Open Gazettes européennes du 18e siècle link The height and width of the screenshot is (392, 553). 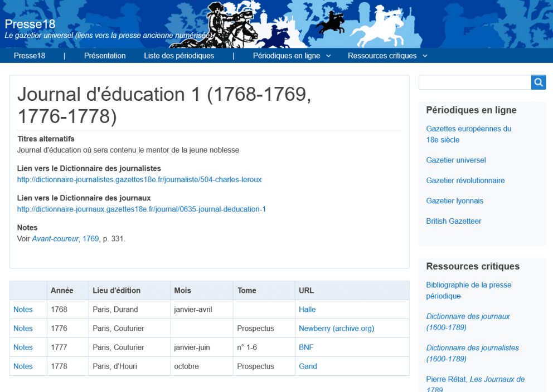point(468,134)
